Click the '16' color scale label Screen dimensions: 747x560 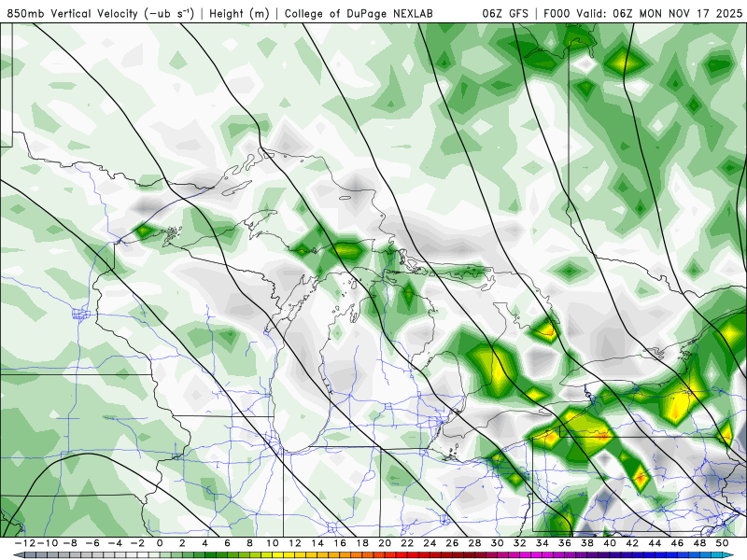[x=340, y=543]
